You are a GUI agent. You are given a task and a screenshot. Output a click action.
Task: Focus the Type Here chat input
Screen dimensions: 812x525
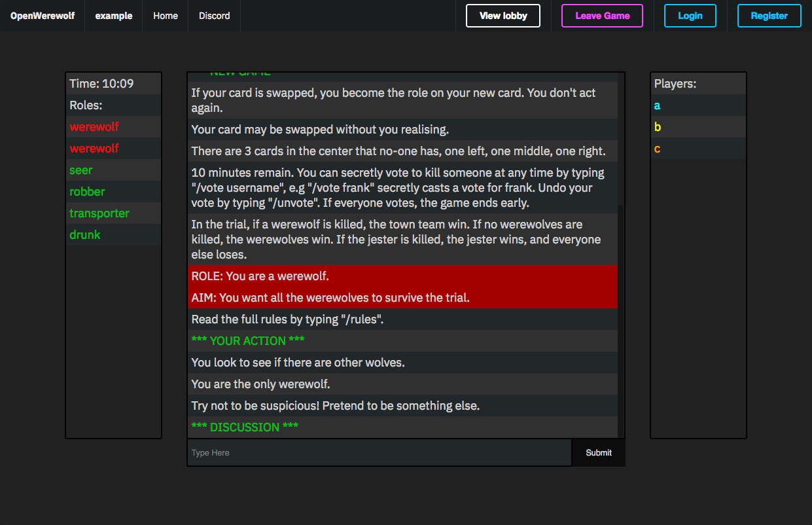(380, 452)
